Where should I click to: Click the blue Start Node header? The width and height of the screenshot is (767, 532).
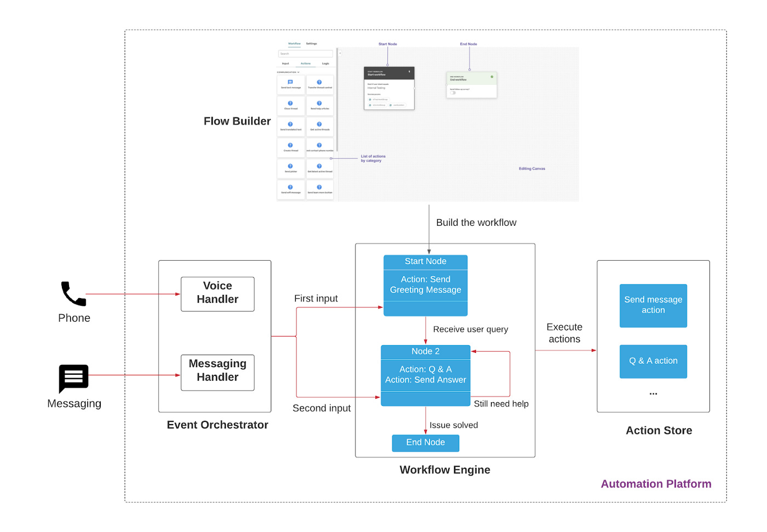coord(426,262)
